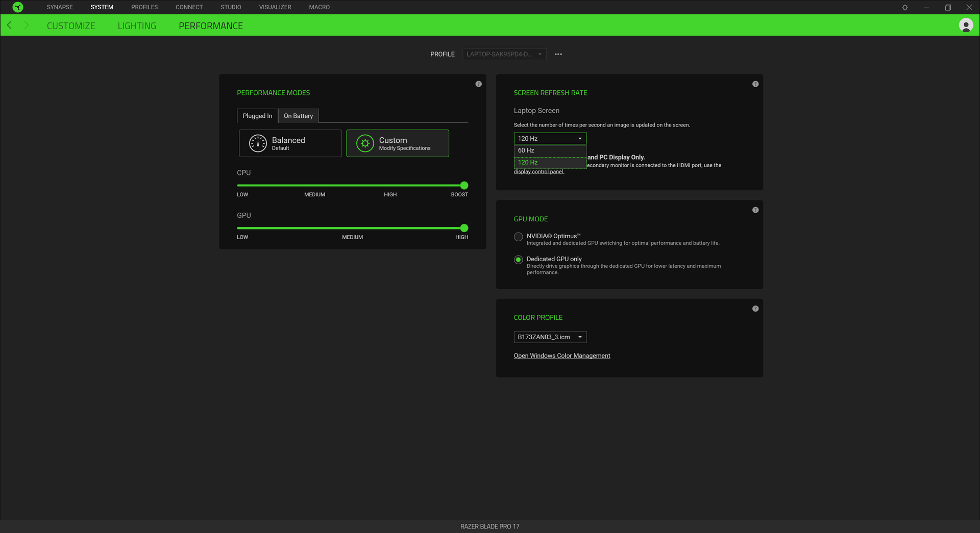Open profile options three-dot menu
This screenshot has width=980, height=533.
click(x=558, y=54)
